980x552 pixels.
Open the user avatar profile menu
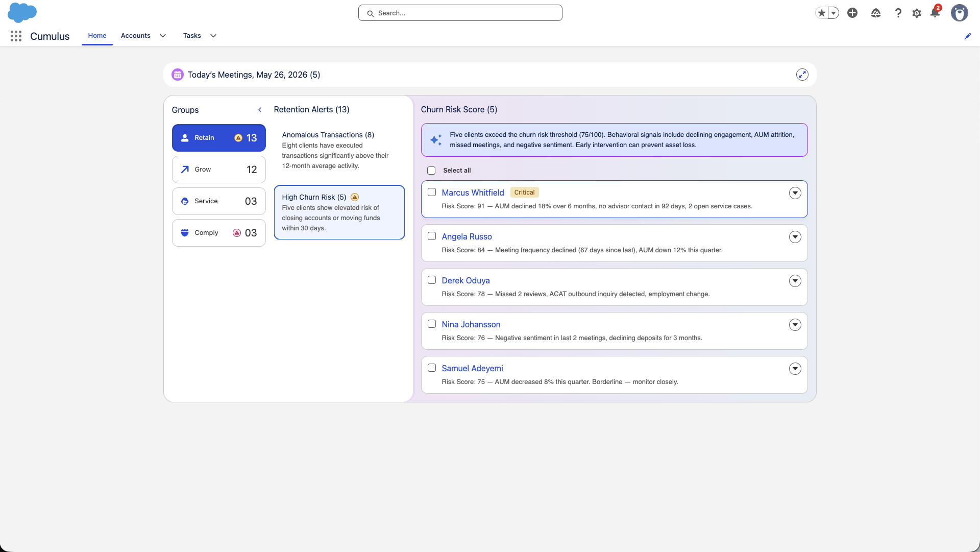960,13
